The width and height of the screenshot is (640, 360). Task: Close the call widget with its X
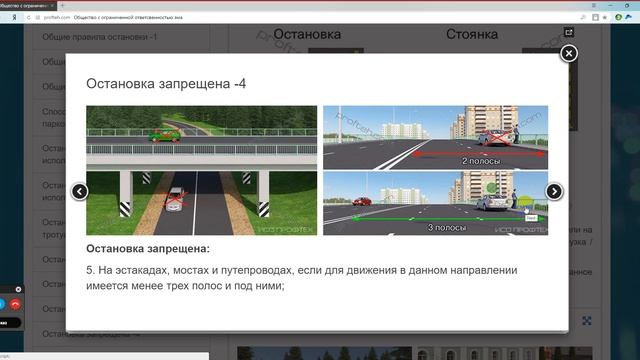click(18, 289)
